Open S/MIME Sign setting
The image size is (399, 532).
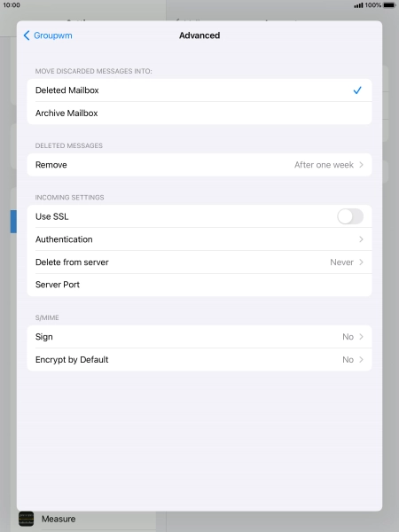[x=199, y=337]
